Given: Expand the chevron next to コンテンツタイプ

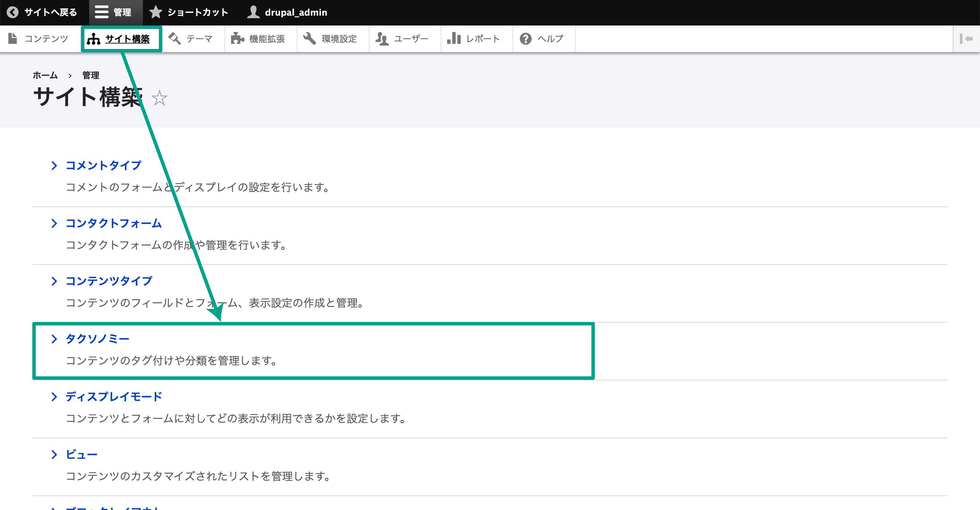Looking at the screenshot, I should pos(54,281).
